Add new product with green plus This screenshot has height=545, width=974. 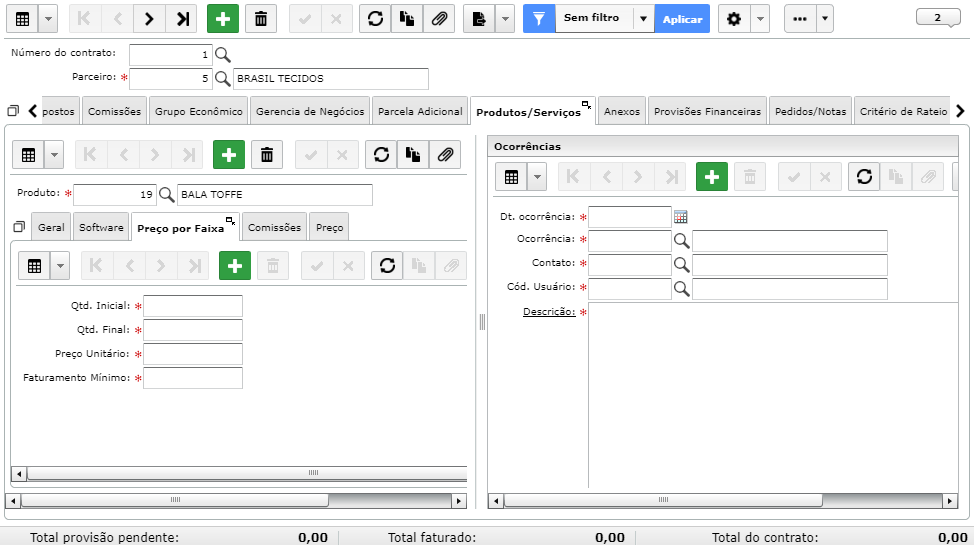[x=229, y=155]
